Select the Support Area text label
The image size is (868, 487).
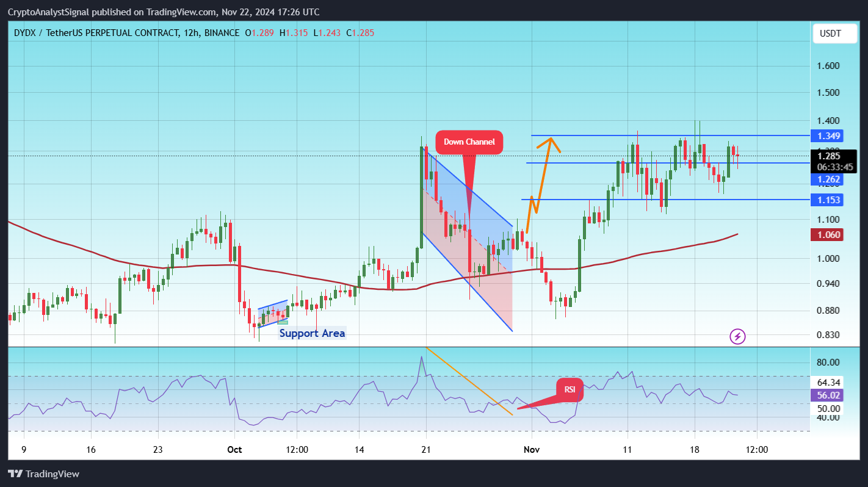click(312, 333)
